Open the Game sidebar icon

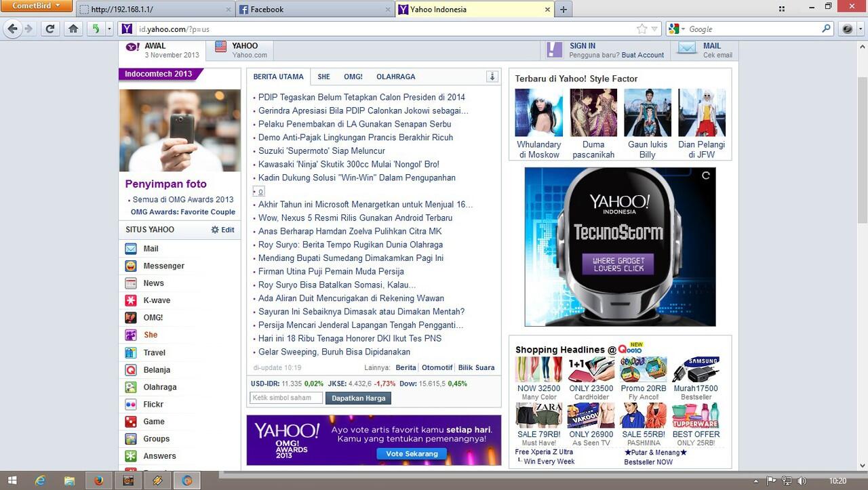pos(131,421)
